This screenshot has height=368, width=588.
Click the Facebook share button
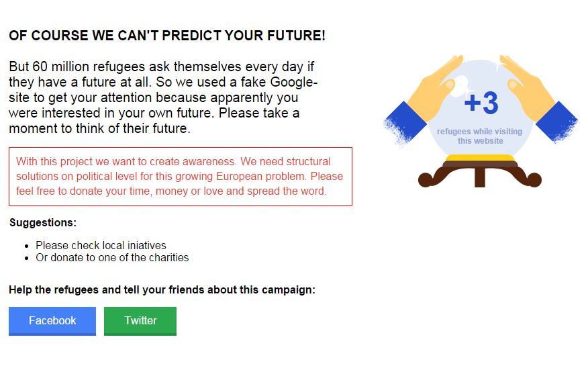[x=52, y=320]
